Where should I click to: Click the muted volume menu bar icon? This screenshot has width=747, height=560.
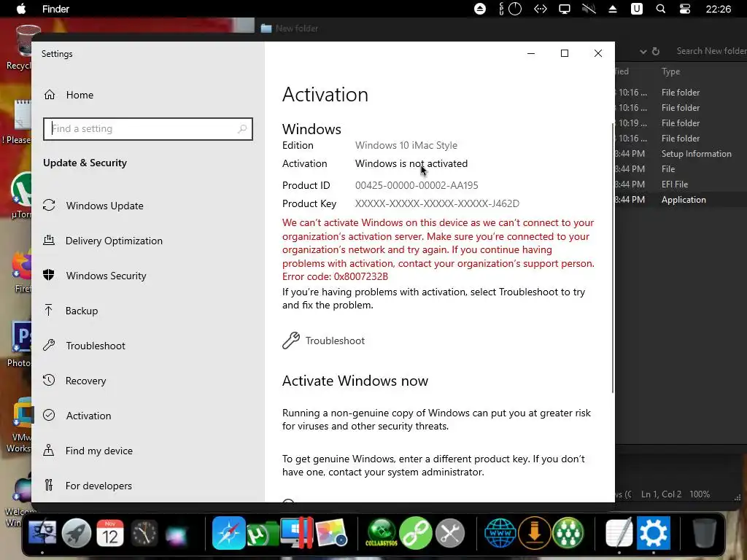(x=589, y=9)
